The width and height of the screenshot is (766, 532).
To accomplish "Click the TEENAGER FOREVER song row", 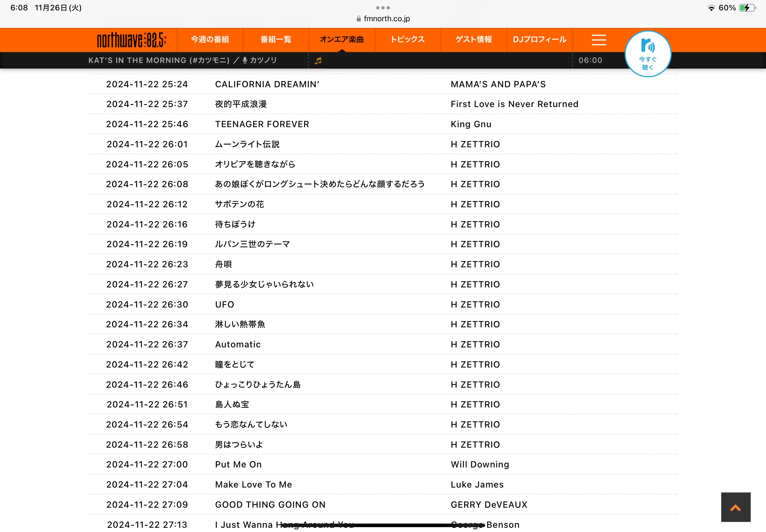I will [x=262, y=124].
